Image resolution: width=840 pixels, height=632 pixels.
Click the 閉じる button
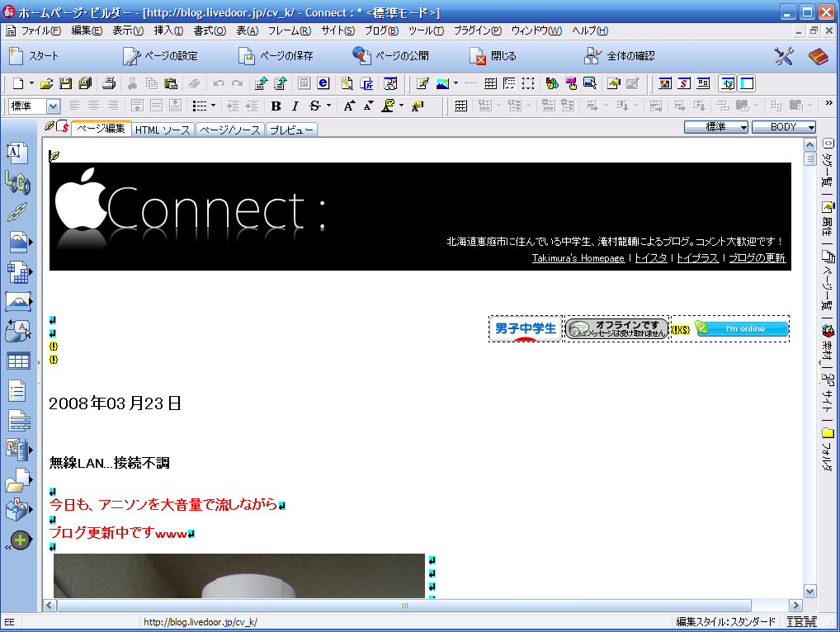pos(493,56)
